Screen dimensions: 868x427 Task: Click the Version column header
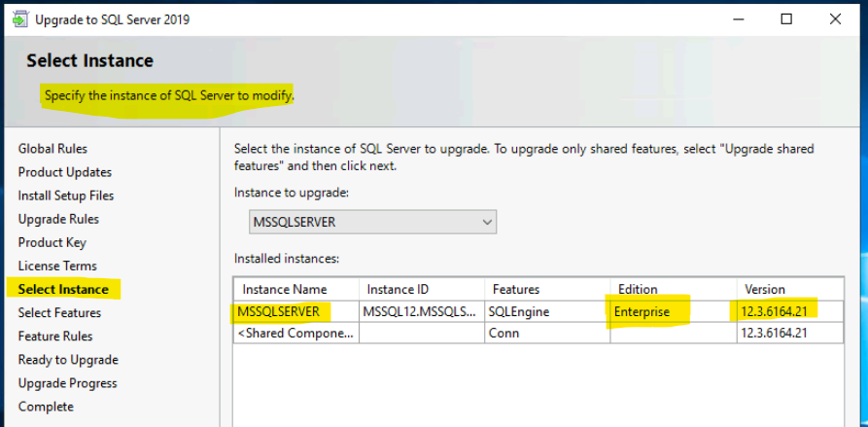[x=790, y=289]
